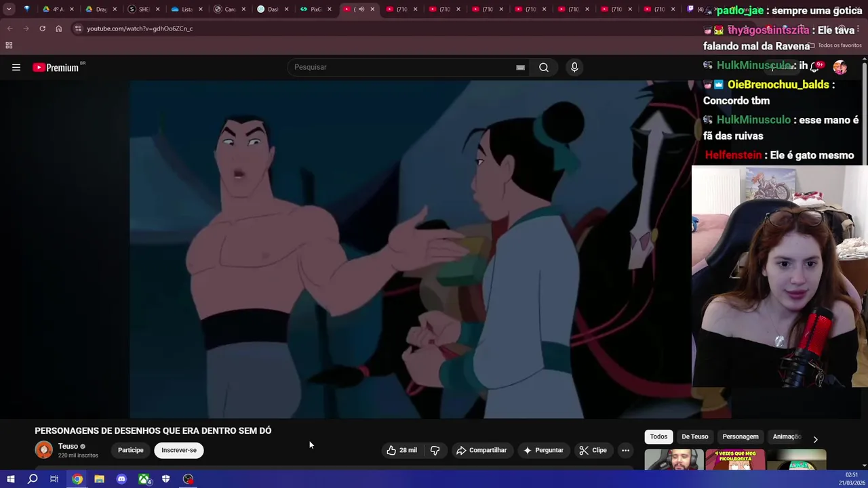
Task: Open OBS Studio from the taskbar
Action: [x=188, y=479]
